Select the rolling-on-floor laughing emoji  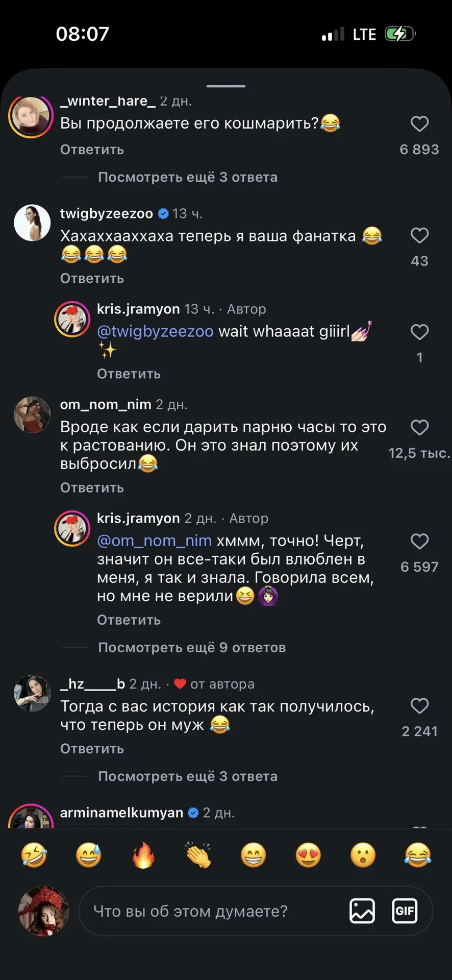pos(34,855)
